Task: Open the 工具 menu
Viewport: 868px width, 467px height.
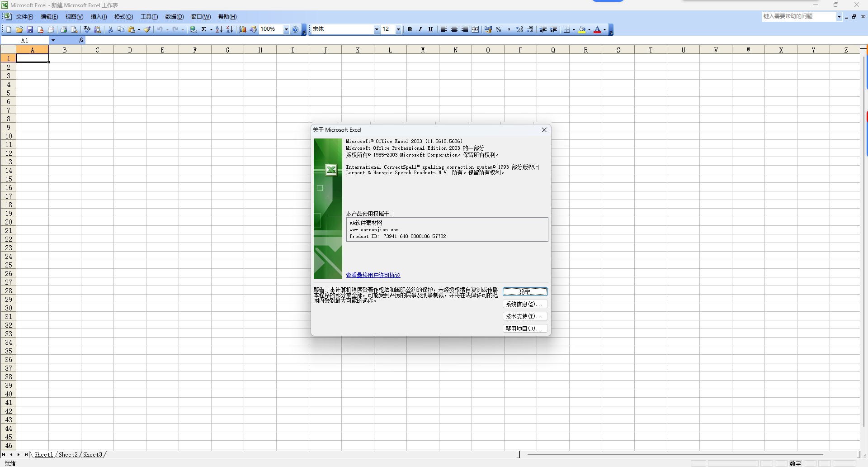Action: coord(149,17)
